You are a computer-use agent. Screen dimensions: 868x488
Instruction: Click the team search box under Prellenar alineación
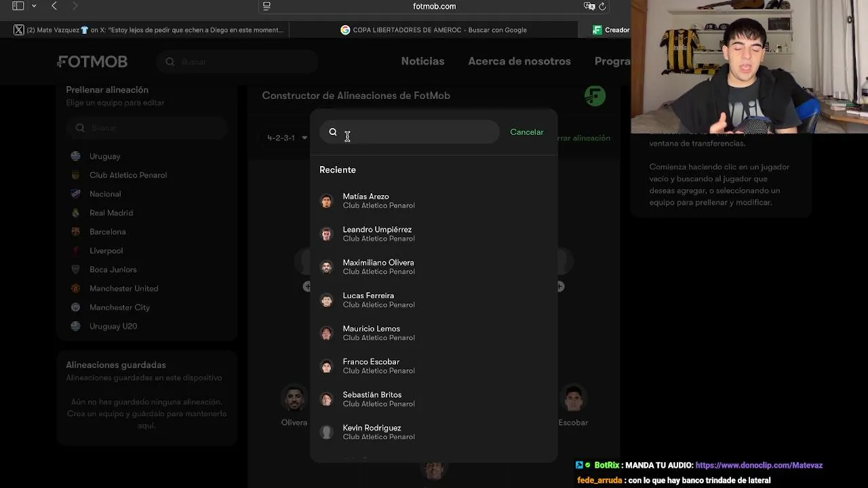(x=146, y=127)
